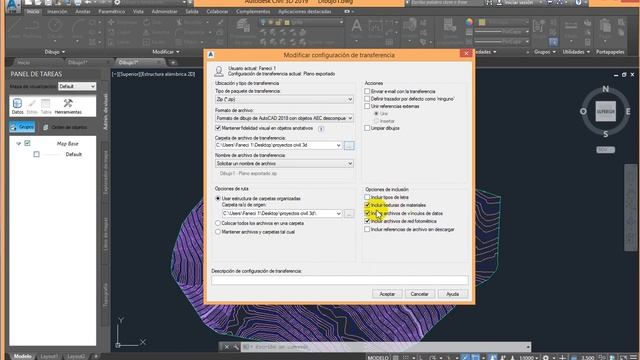The image size is (640, 360).
Task: Open Carpeta raíz de origen dropdown
Action: coord(282,213)
